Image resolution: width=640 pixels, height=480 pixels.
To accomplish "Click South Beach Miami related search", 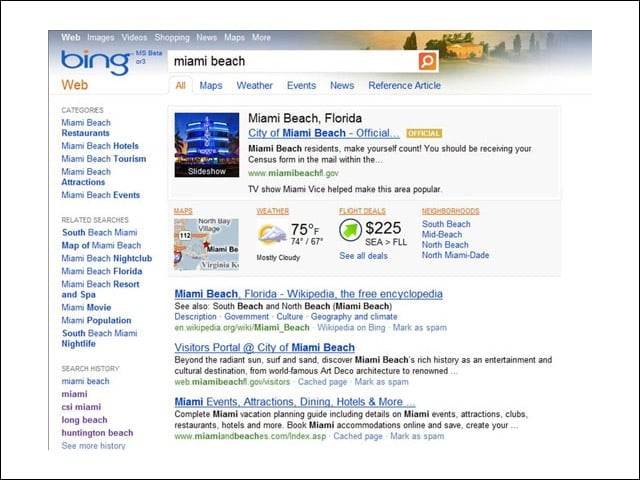I will click(x=100, y=233).
